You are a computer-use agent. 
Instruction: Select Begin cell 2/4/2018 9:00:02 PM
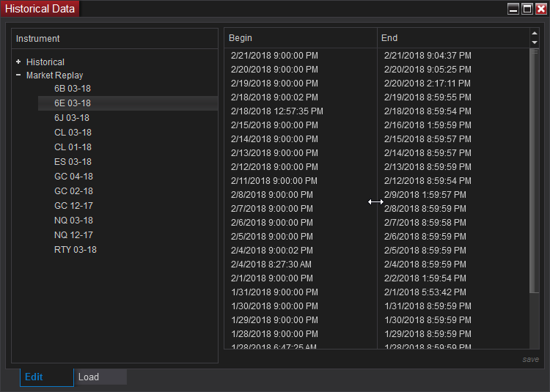[272, 251]
